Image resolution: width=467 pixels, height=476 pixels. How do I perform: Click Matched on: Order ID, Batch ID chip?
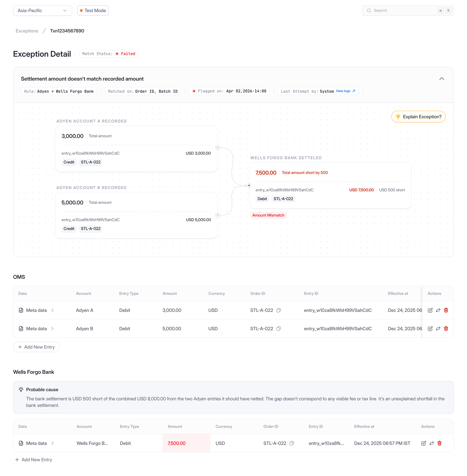tap(143, 91)
